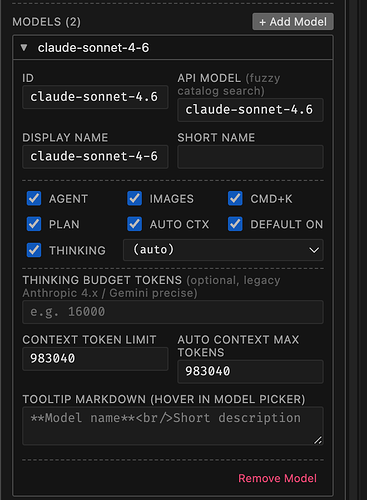Click the DEFAULT ON label text
The image size is (367, 500).
click(x=287, y=224)
